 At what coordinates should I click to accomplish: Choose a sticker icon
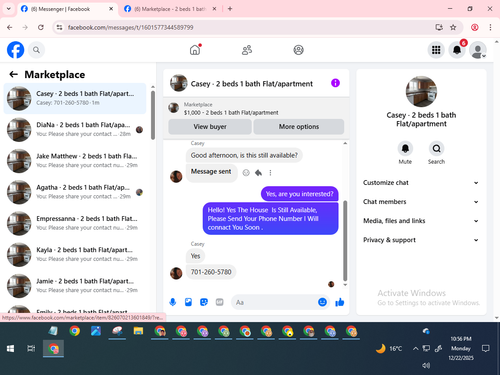(x=204, y=302)
